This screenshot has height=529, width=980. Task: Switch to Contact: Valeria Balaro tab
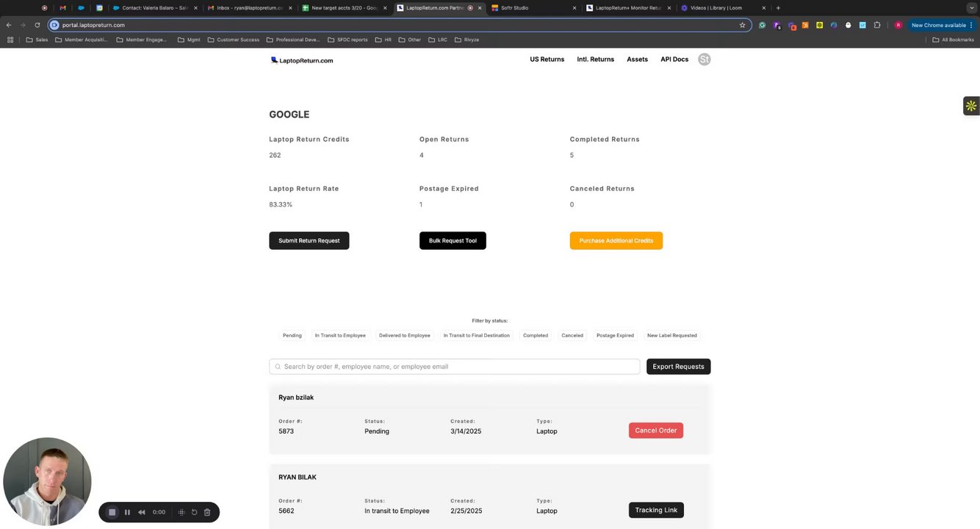pyautogui.click(x=154, y=8)
